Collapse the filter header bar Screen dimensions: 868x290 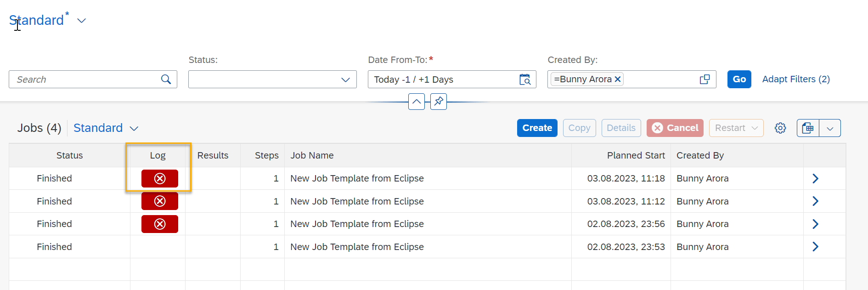tap(417, 102)
